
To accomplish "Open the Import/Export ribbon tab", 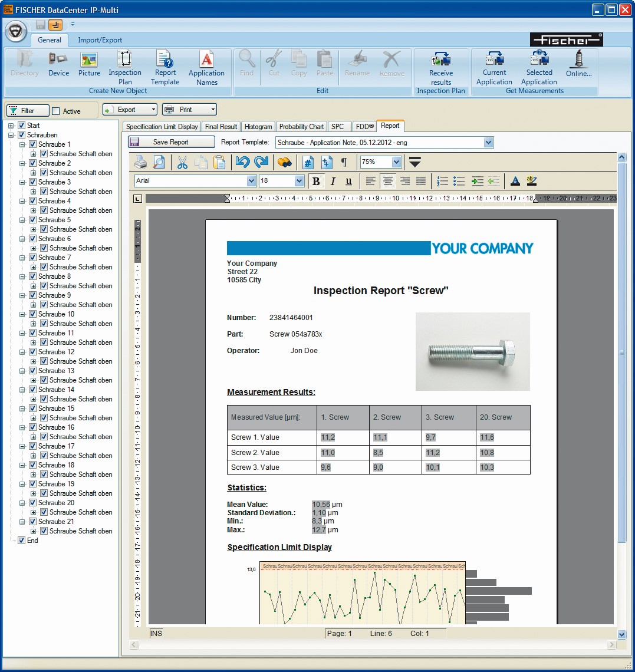I will pyautogui.click(x=100, y=40).
